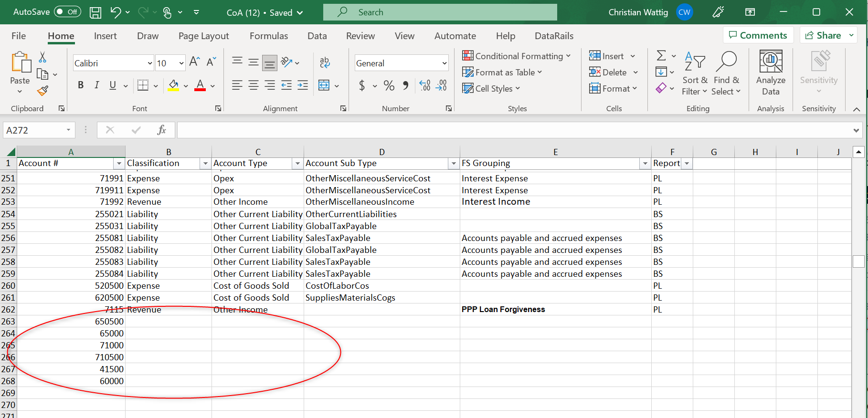Open Find & Select magnifier

point(726,74)
